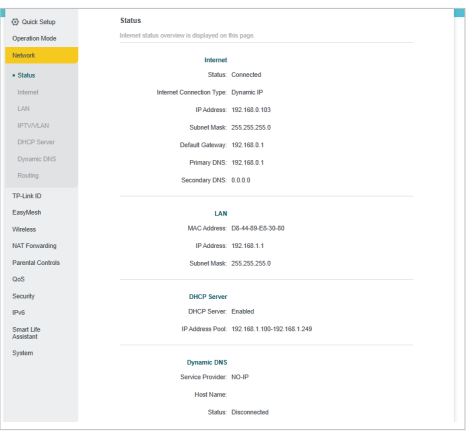472x435 pixels.
Task: Click the Dynamic IP connection type value
Action: point(247,92)
